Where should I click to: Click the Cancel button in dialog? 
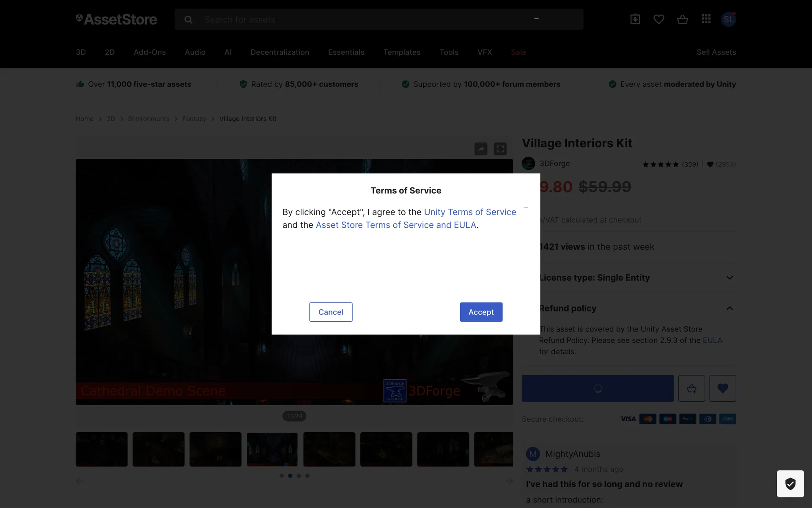pyautogui.click(x=331, y=312)
